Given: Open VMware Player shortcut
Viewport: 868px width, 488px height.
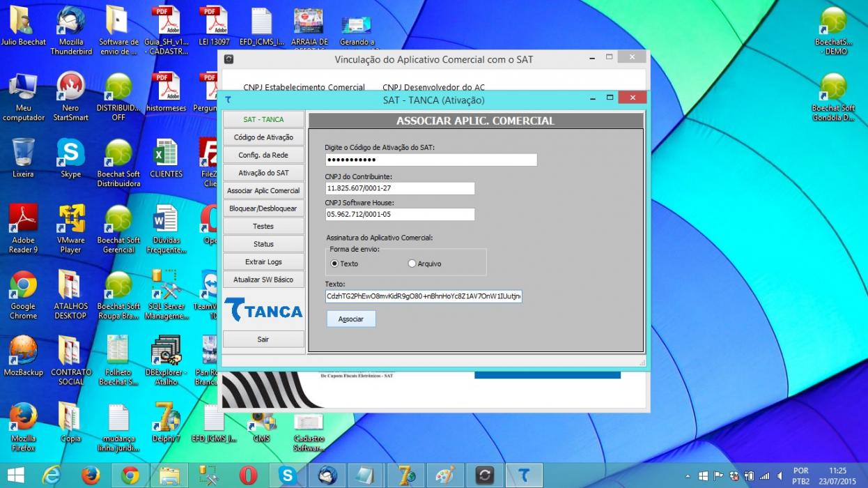Looking at the screenshot, I should pos(71,229).
